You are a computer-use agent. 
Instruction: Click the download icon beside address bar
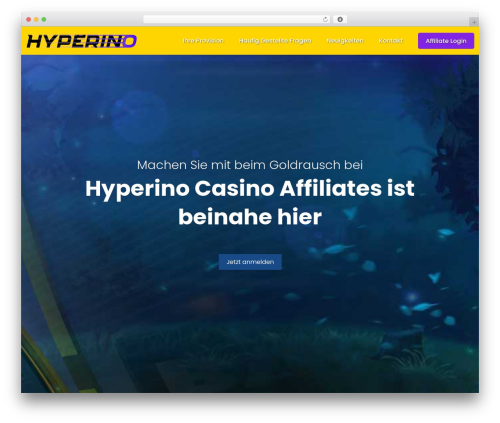coord(340,19)
